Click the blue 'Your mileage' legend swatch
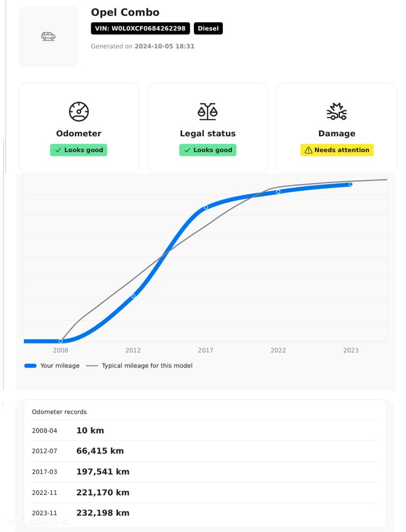This screenshot has width=406, height=532. 30,366
